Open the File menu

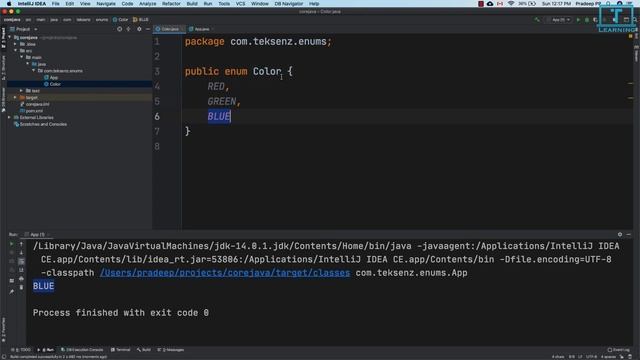pos(56,4)
